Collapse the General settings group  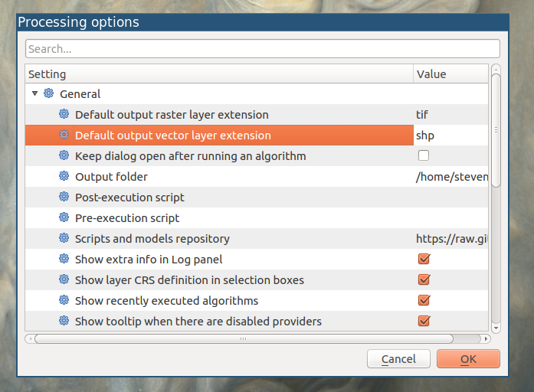pyautogui.click(x=35, y=94)
